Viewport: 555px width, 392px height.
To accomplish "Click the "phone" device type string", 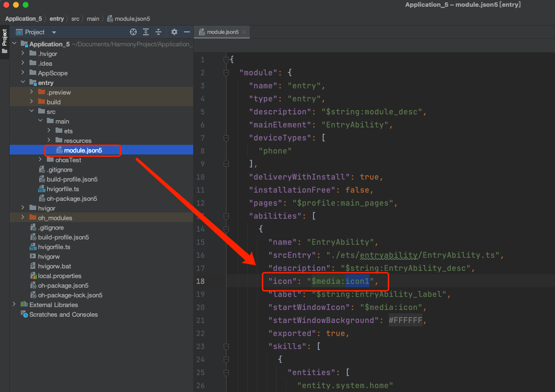I will click(275, 151).
